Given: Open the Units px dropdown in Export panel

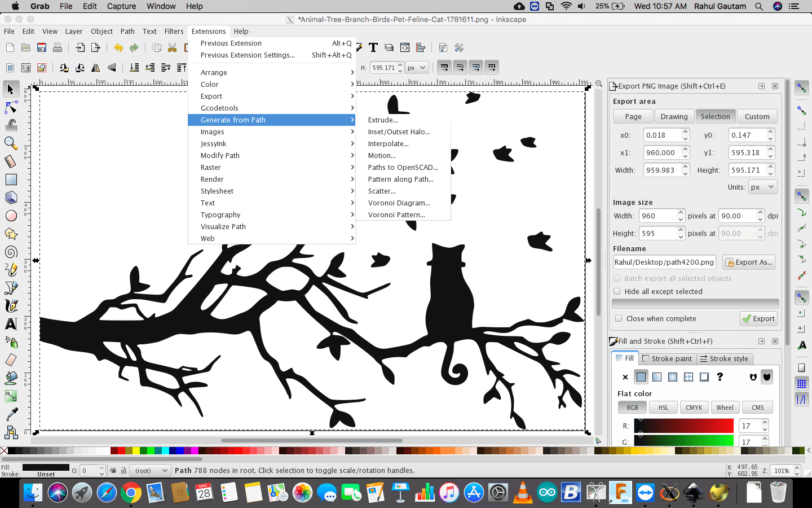Looking at the screenshot, I should click(x=763, y=187).
